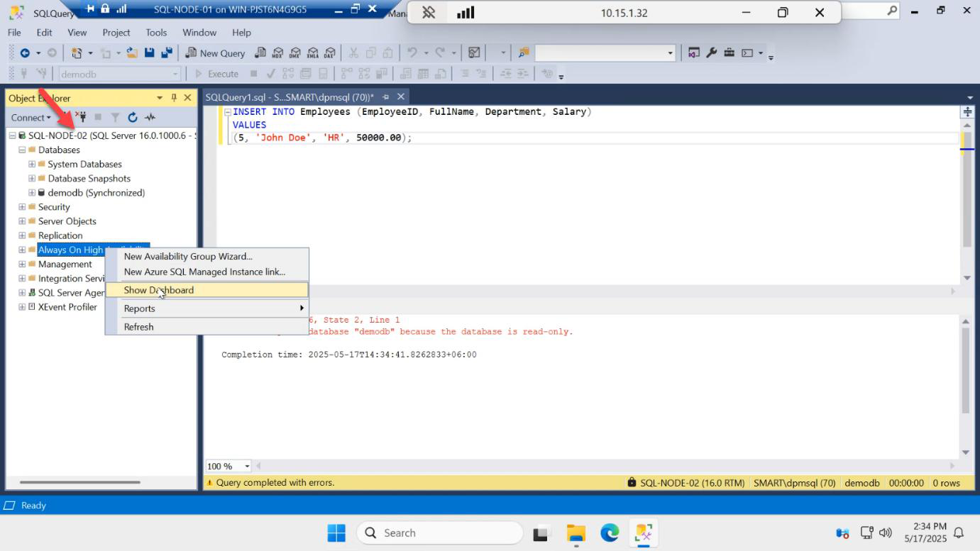Collapse the SQL-NODE-02 server node

(12, 135)
